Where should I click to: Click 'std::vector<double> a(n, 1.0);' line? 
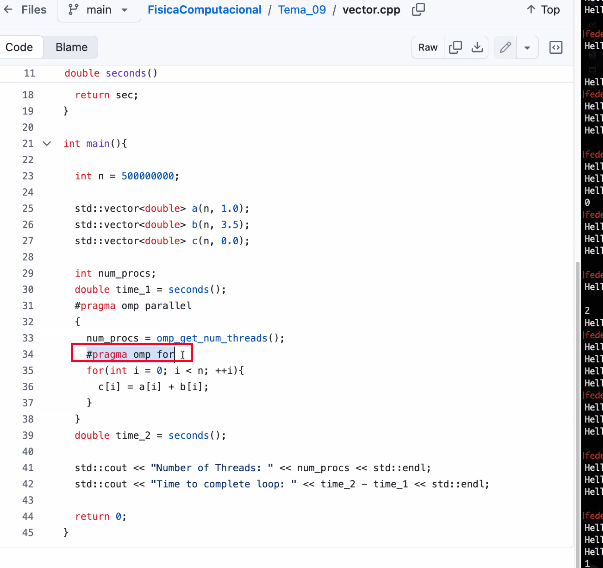click(x=162, y=208)
